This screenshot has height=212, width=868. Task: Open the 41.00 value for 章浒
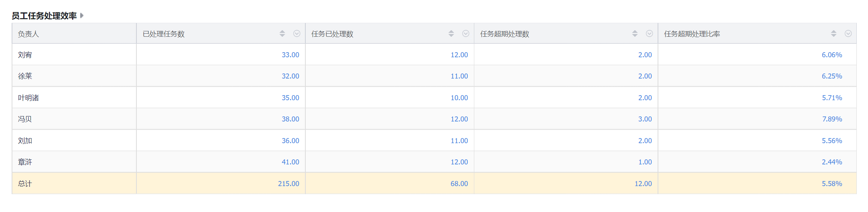[x=290, y=162]
